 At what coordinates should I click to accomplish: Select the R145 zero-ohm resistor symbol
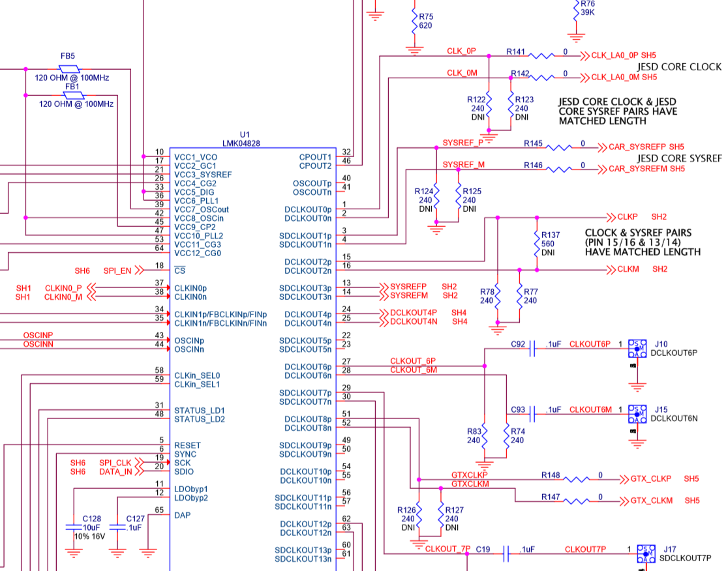(559, 148)
